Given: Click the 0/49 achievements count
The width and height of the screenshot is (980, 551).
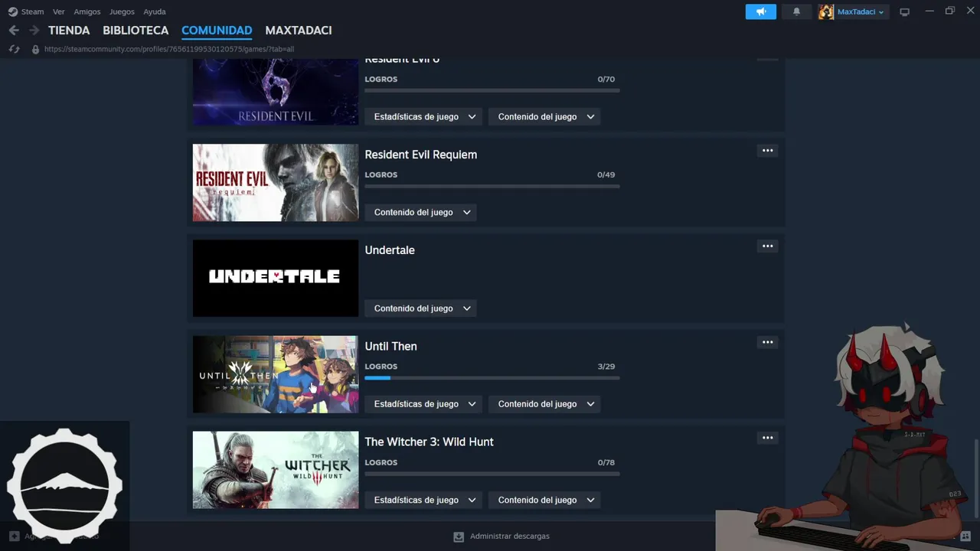Looking at the screenshot, I should pos(606,174).
